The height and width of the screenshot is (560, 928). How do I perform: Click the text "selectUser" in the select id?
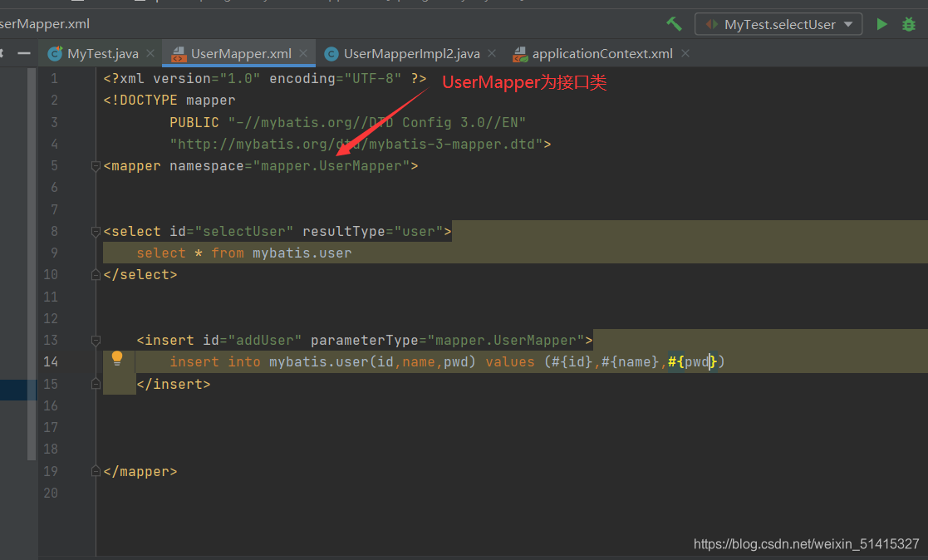[244, 232]
